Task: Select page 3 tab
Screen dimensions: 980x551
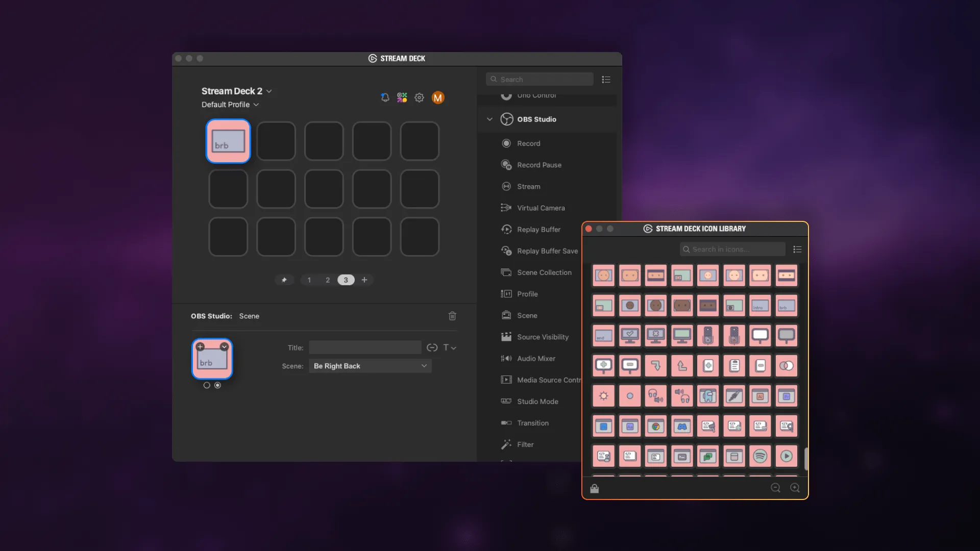Action: point(346,280)
